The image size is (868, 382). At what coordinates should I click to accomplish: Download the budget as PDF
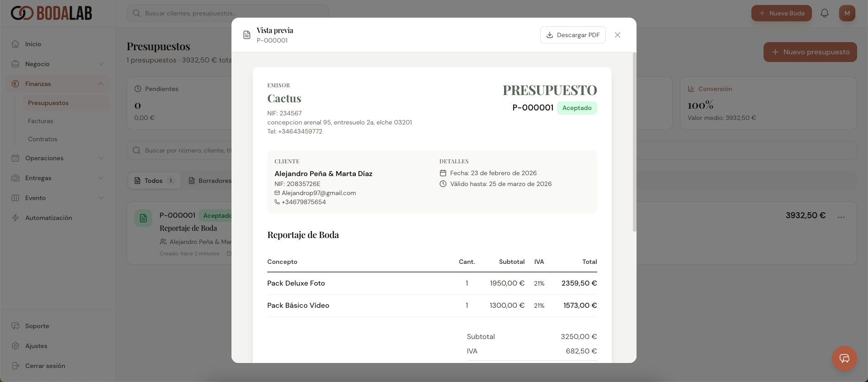click(x=573, y=35)
